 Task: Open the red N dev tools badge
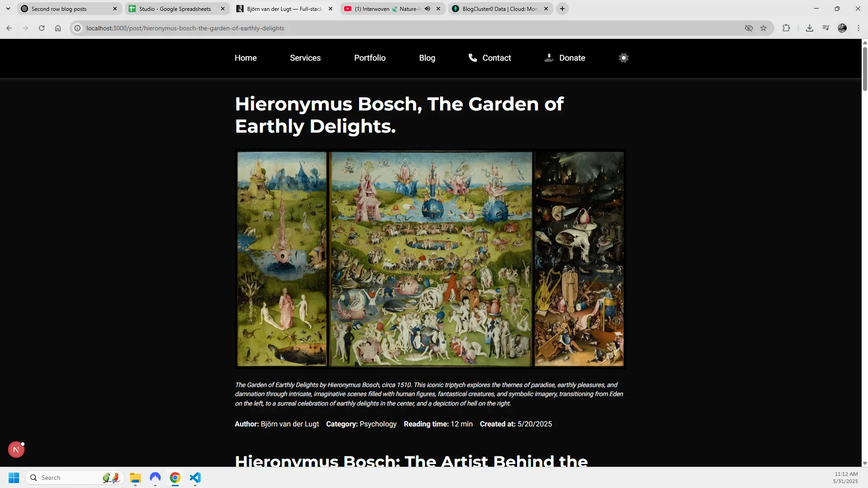(16, 450)
